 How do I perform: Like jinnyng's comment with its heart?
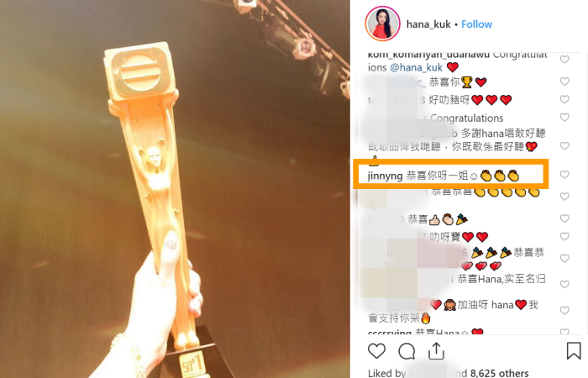coord(564,175)
